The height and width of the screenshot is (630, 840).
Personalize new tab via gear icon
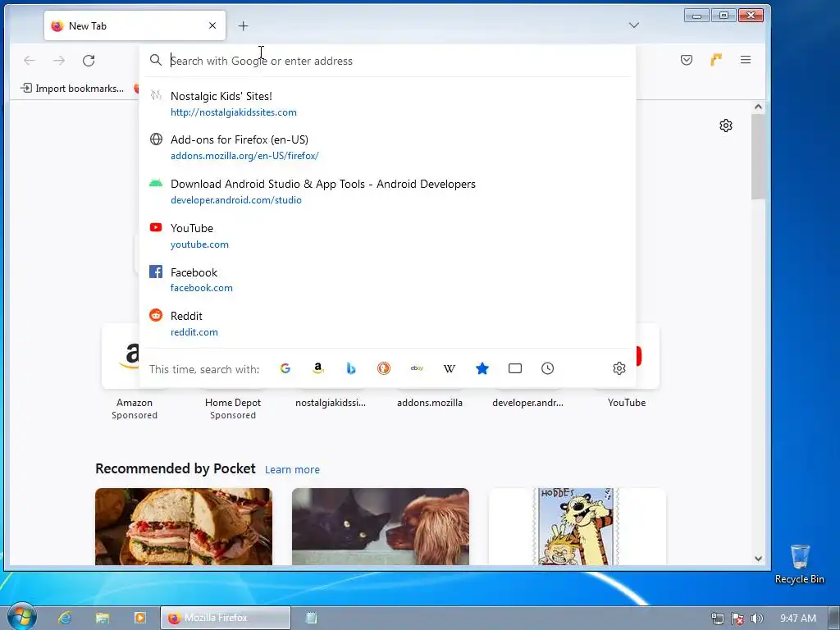tap(726, 126)
